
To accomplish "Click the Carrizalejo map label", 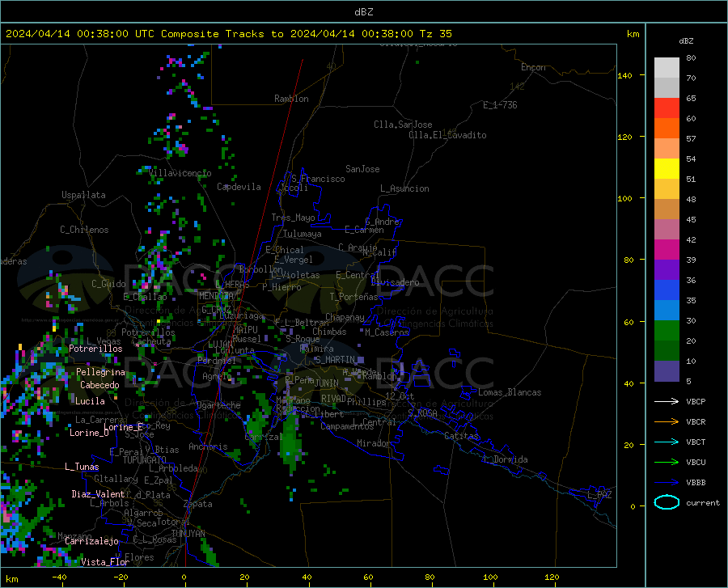I will click(x=91, y=541).
